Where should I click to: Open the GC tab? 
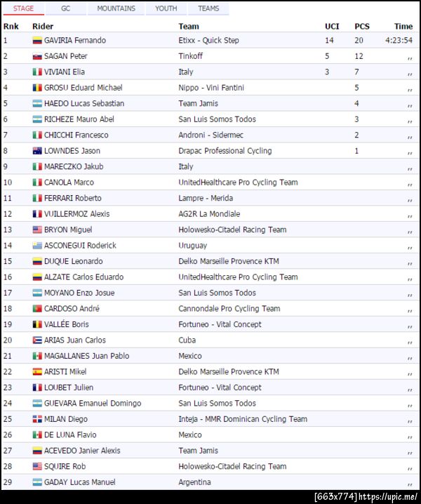[65, 8]
